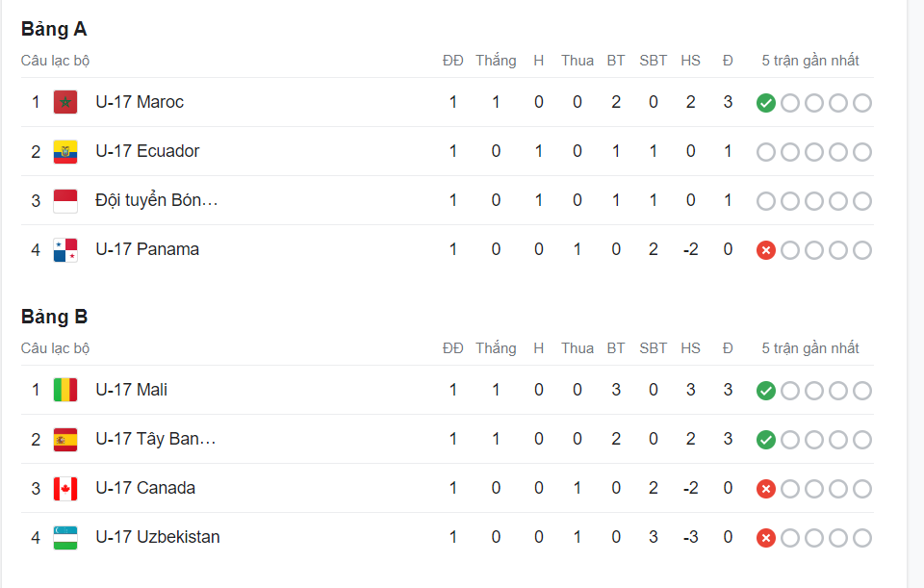Click the Bảng A group heading
924x588 pixels.
(x=54, y=29)
